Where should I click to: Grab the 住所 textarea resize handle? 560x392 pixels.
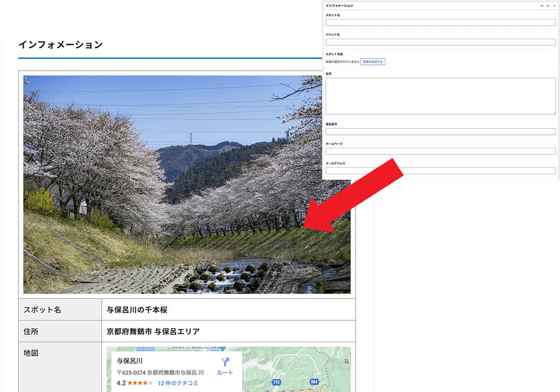pyautogui.click(x=554, y=113)
